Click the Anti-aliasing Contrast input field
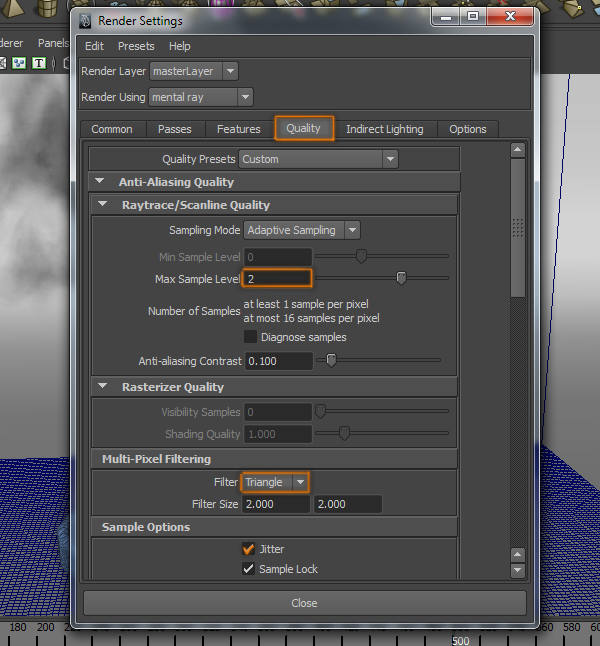Image resolution: width=600 pixels, height=646 pixels. click(279, 360)
